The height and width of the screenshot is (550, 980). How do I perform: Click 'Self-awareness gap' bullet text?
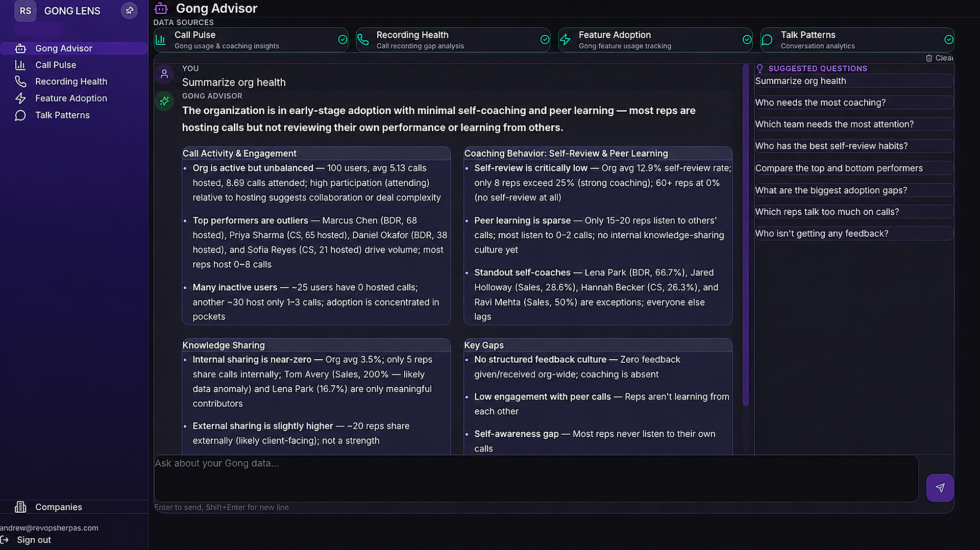click(x=516, y=434)
